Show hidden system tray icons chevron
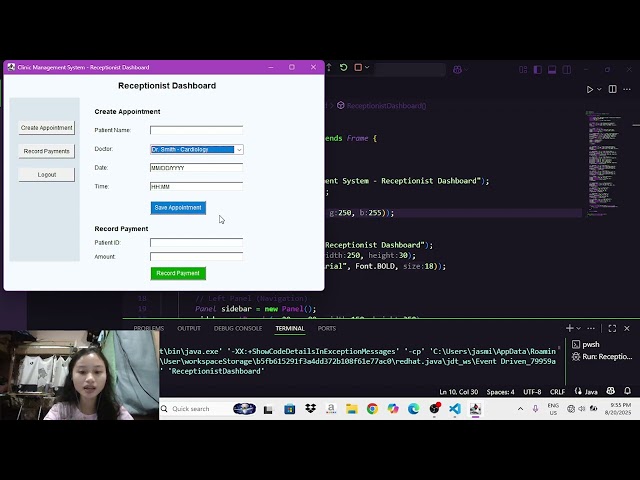 pos(520,409)
